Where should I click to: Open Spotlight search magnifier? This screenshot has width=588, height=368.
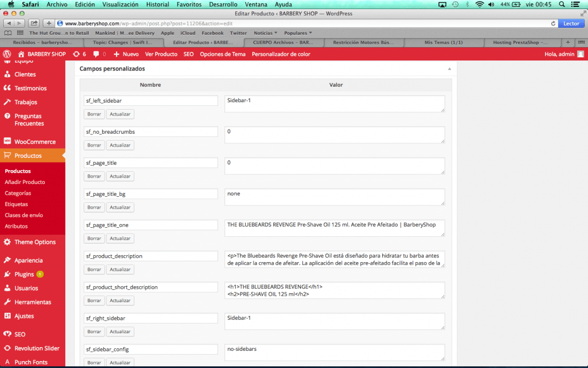562,4
